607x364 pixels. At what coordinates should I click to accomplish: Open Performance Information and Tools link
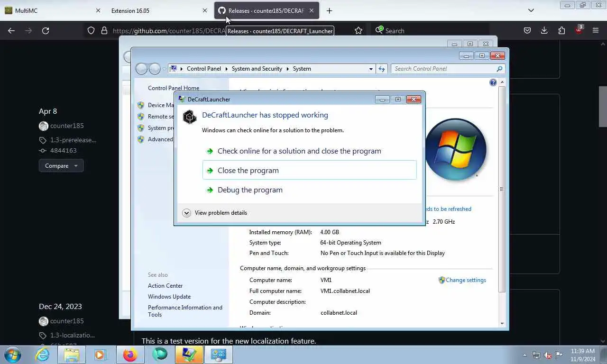point(185,311)
